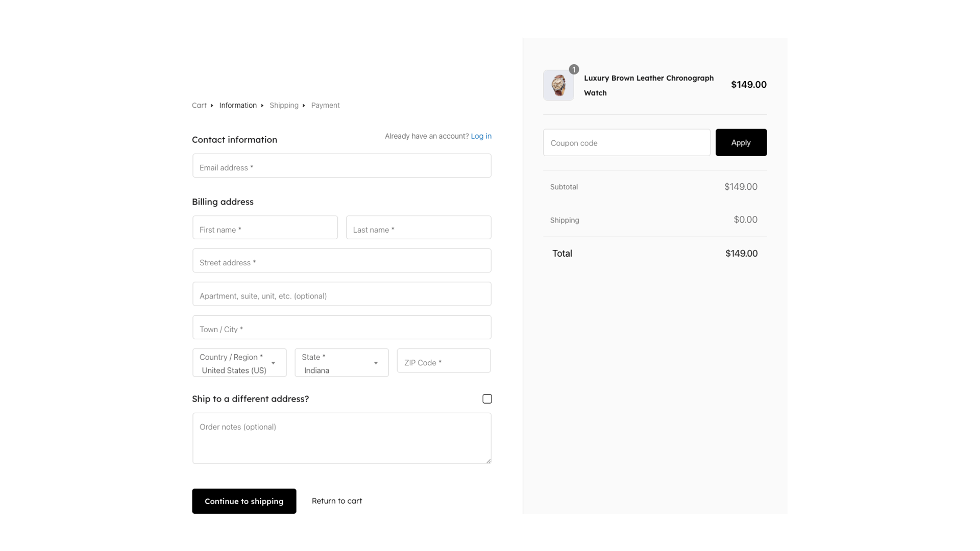Select Cart in the breadcrumb
Screen dimensions: 980x551
[x=199, y=105]
